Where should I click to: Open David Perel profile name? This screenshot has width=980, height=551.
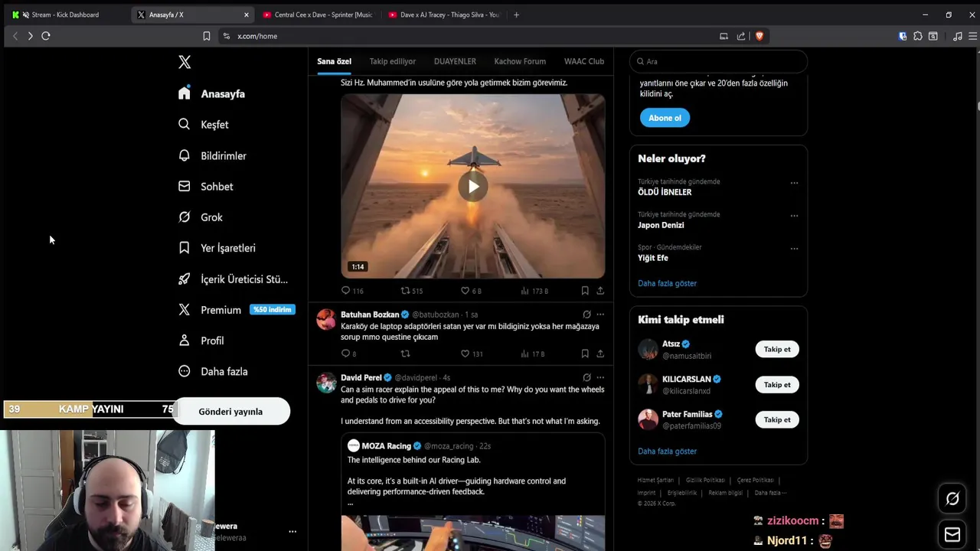click(x=361, y=377)
